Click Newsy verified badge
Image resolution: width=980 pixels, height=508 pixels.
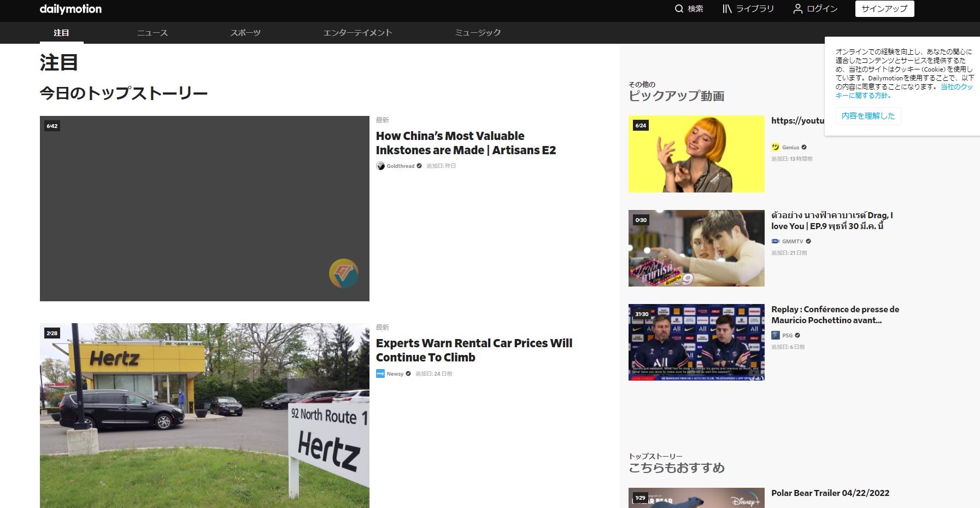click(408, 374)
